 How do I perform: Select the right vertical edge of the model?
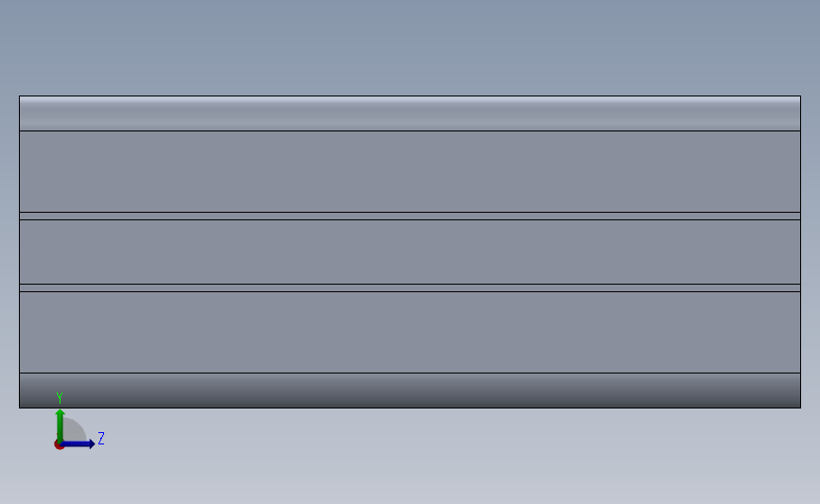(x=801, y=252)
